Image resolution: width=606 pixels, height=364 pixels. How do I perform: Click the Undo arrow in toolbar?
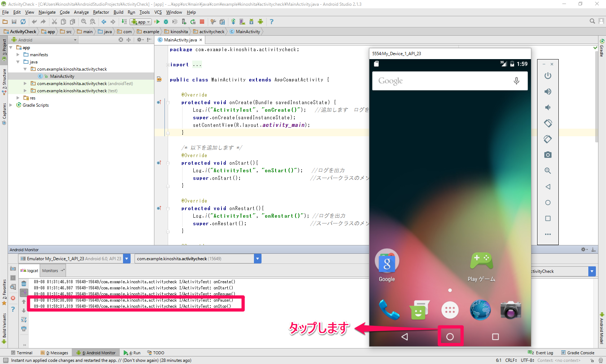pos(34,22)
